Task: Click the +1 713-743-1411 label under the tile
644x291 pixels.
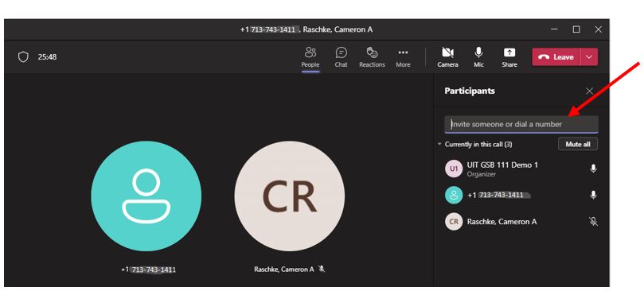Action: pyautogui.click(x=149, y=270)
